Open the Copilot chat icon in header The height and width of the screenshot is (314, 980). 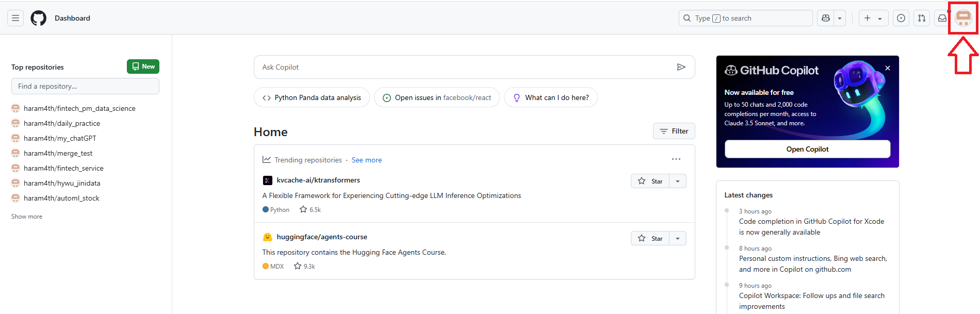point(826,18)
